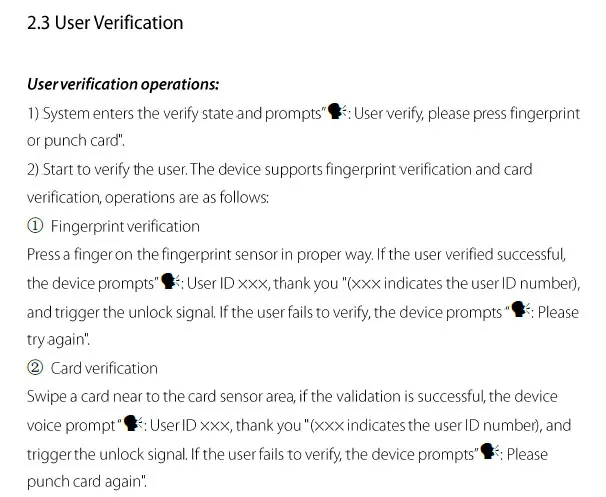Click the "2.3 User Verification" heading
606x497 pixels.
pos(105,23)
